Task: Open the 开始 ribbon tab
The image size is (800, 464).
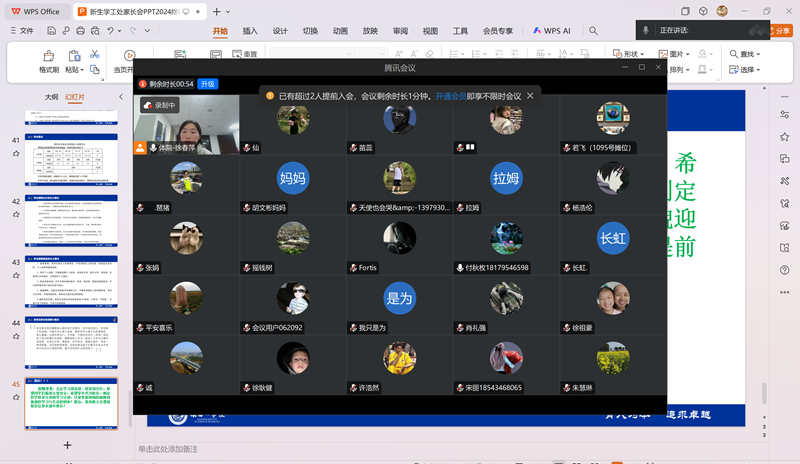Action: coord(220,31)
